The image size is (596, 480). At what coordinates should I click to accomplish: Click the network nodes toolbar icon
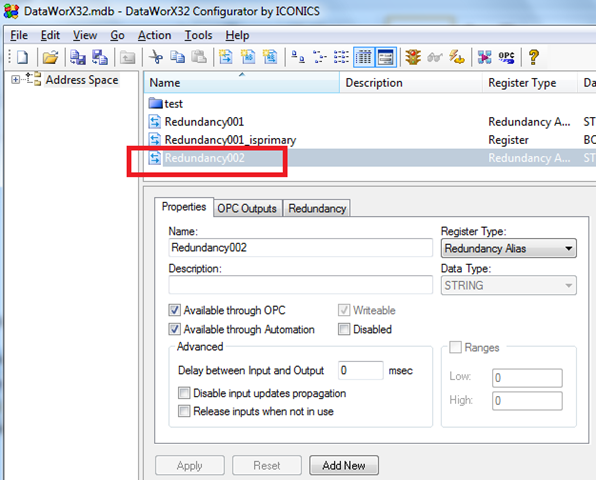485,57
